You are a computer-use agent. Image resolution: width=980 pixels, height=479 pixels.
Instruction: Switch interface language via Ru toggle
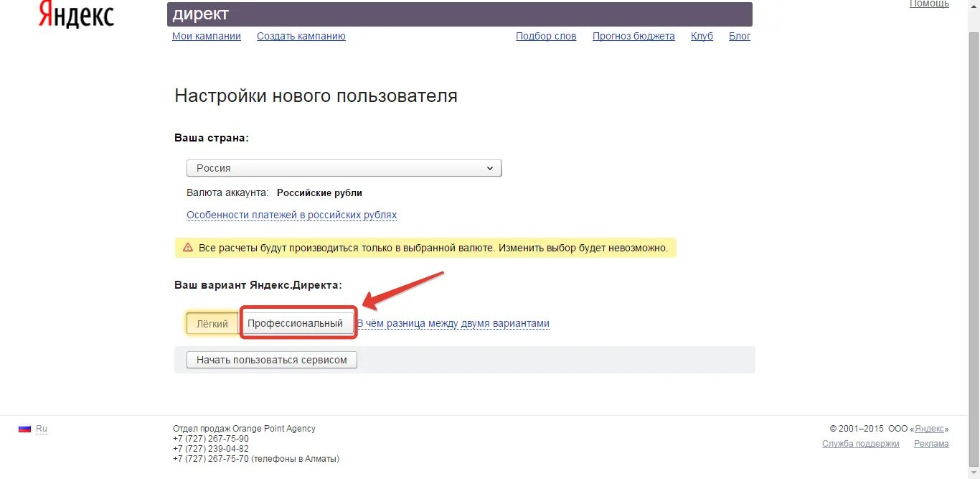point(41,428)
